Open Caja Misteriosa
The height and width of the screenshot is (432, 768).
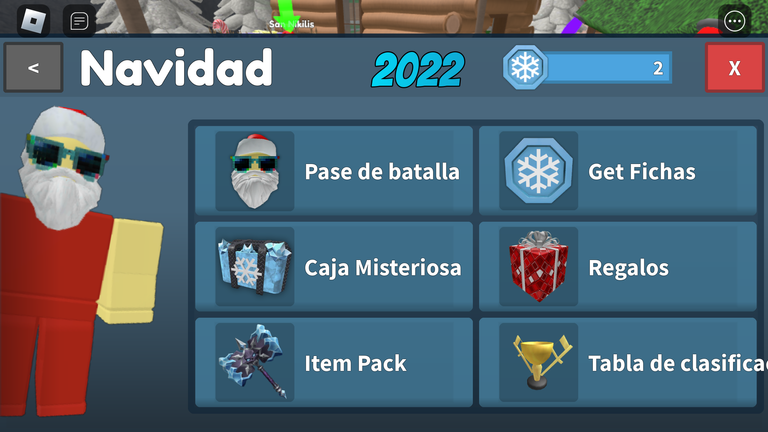click(x=334, y=266)
